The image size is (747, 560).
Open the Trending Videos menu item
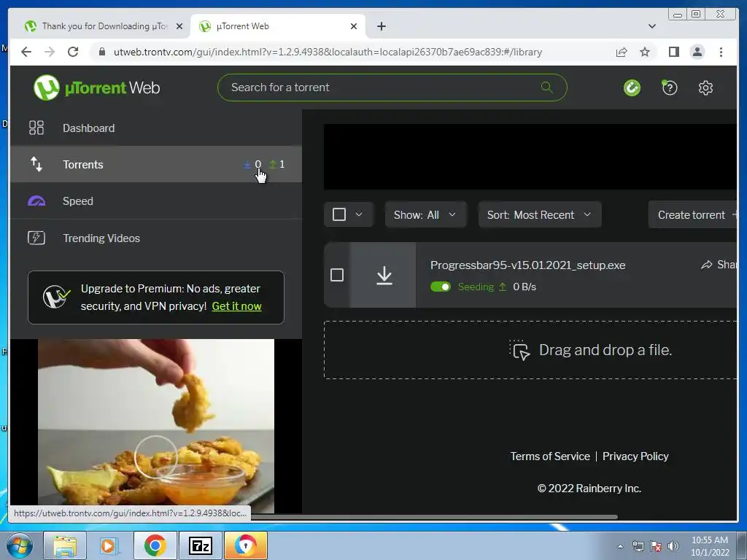point(156,238)
